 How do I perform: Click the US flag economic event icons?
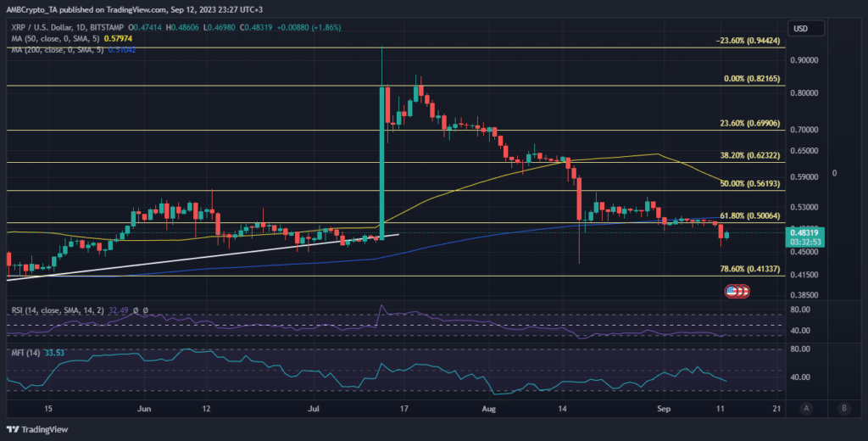coord(737,292)
